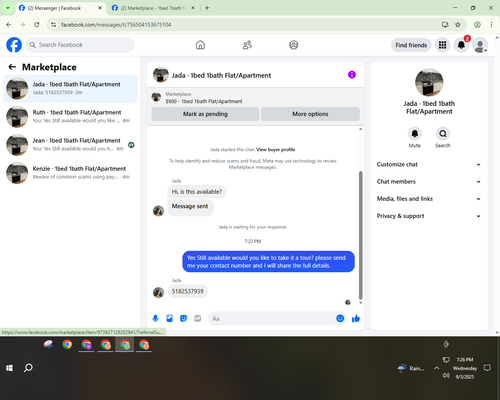Open the $900 Marketplace listing header

(256, 98)
